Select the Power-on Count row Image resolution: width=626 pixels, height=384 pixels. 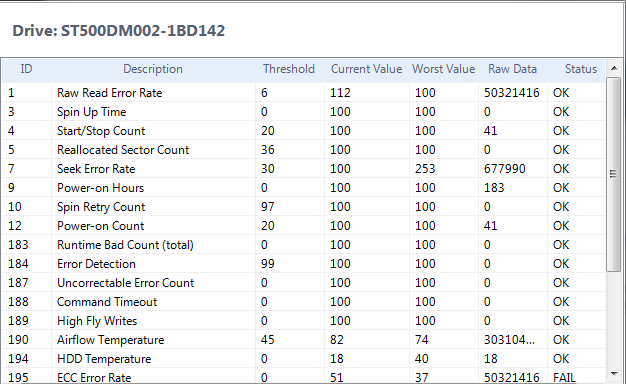pos(303,226)
